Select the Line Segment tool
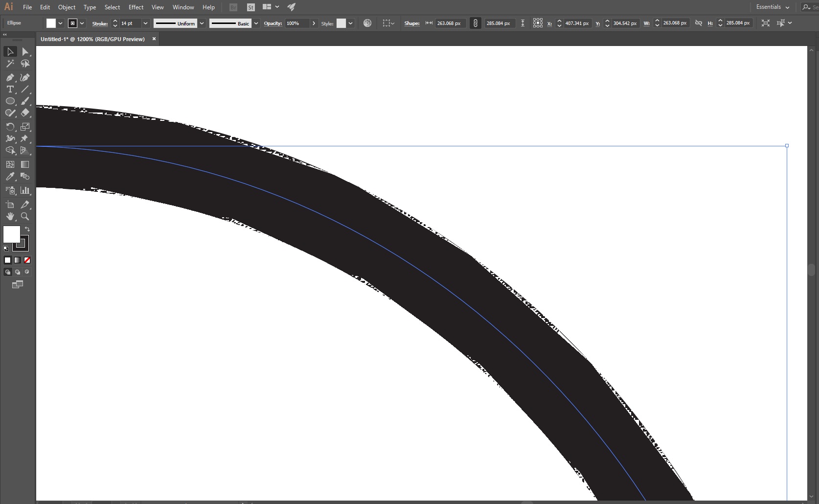This screenshot has width=819, height=504. tap(25, 89)
